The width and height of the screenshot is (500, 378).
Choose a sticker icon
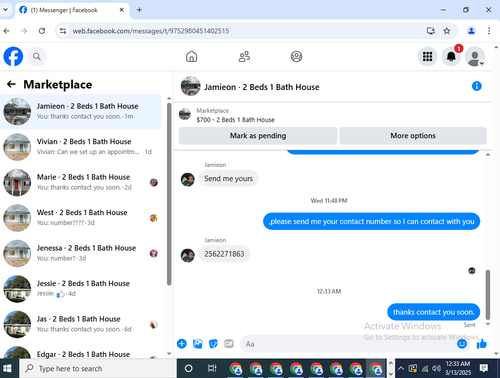pyautogui.click(x=213, y=344)
